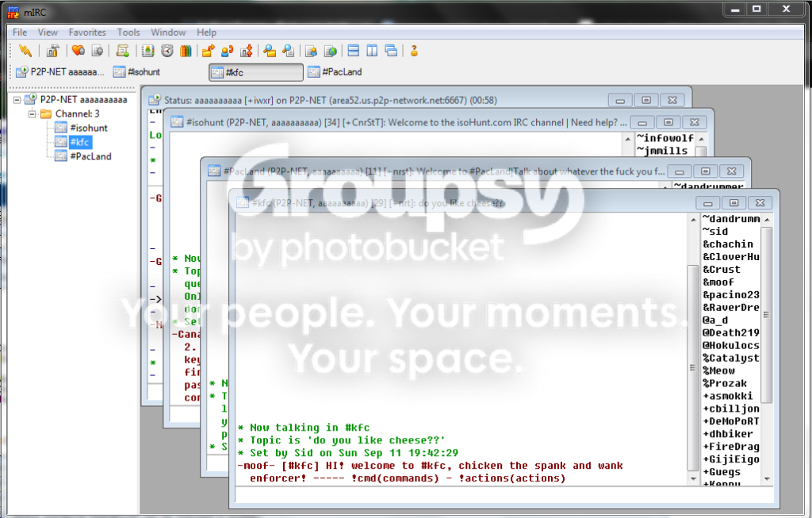This screenshot has width=812, height=518.
Task: Select #kfc in the treebar
Action: click(80, 142)
